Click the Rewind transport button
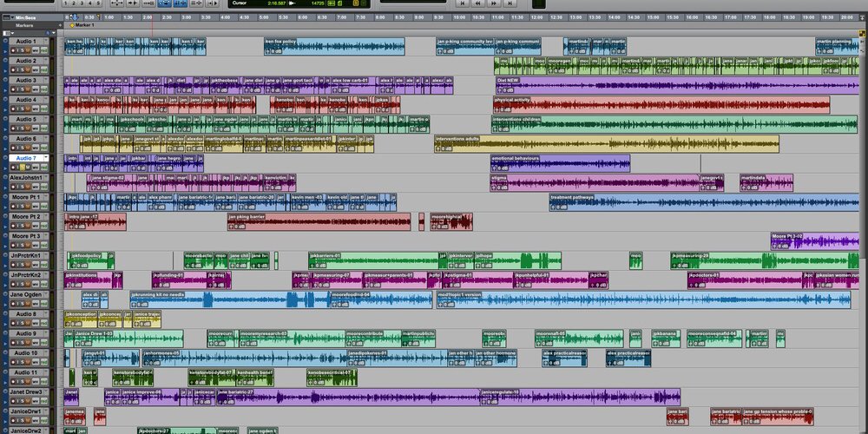This screenshot has width=868, height=434. 478,3
